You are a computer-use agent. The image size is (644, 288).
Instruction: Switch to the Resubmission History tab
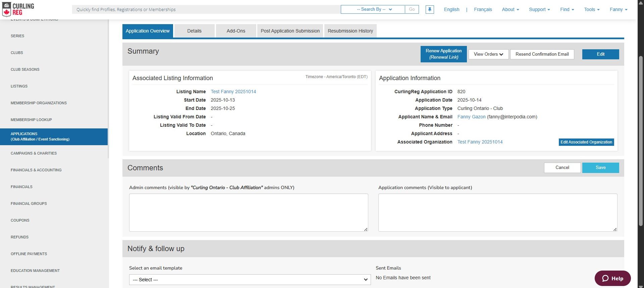click(350, 31)
